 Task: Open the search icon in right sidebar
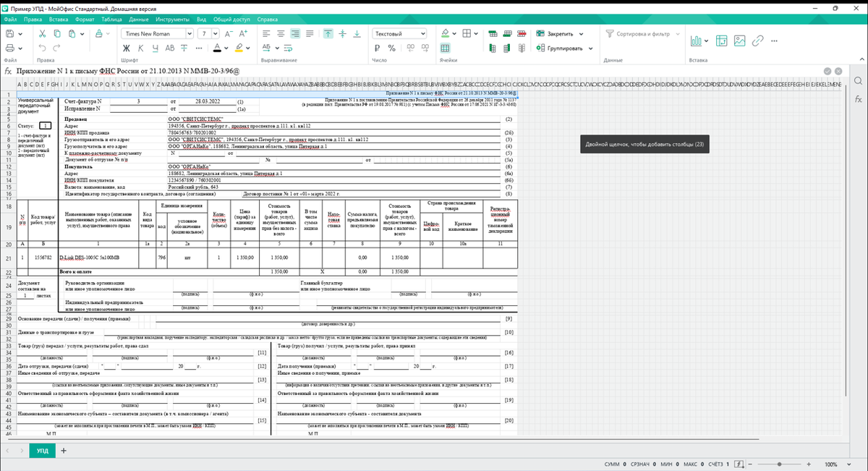(858, 80)
